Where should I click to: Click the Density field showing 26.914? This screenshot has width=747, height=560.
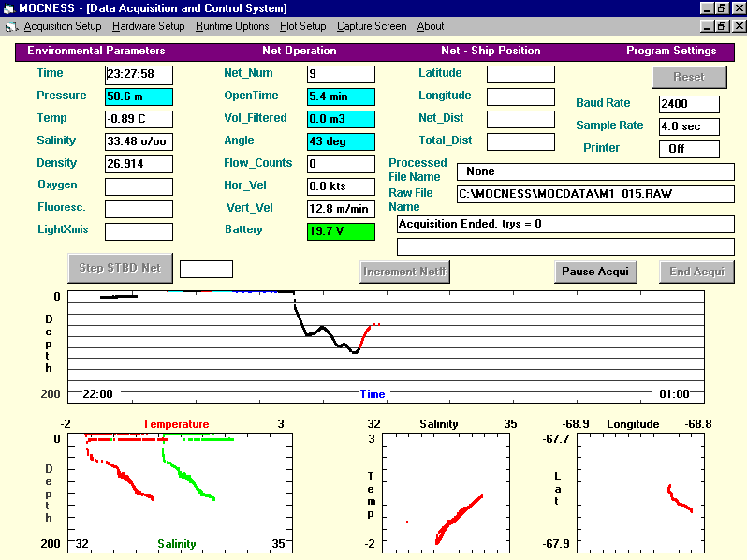(x=139, y=164)
